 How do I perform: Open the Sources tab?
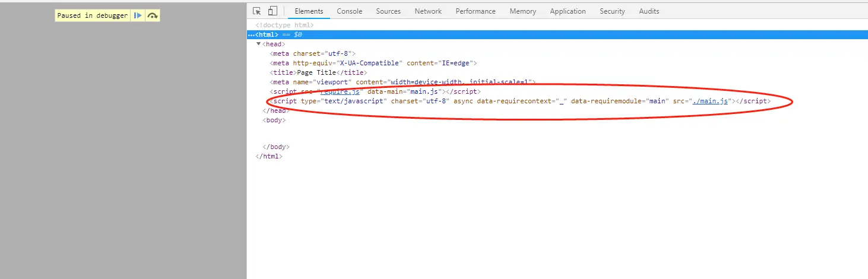coord(388,11)
